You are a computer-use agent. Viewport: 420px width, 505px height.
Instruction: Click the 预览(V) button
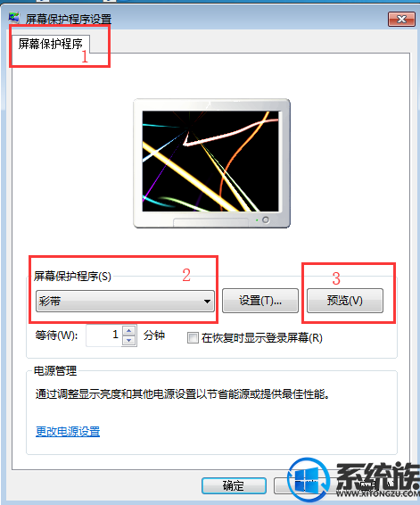[345, 301]
